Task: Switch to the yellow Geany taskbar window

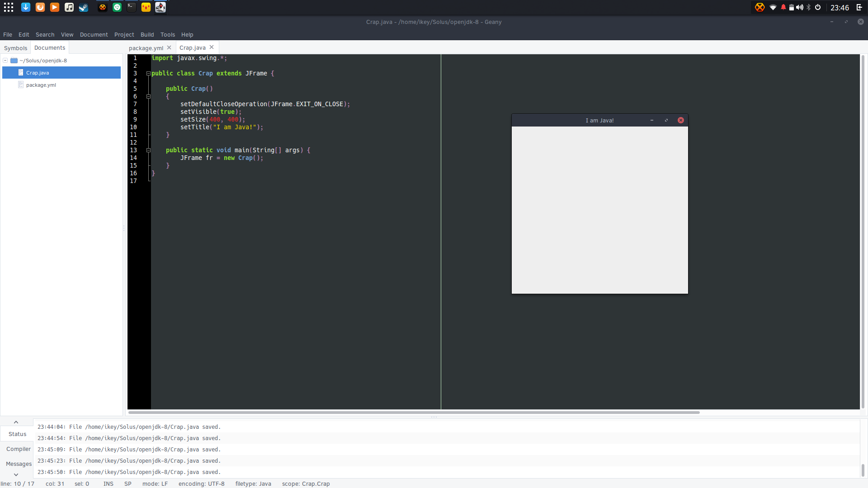Action: pyautogui.click(x=146, y=7)
